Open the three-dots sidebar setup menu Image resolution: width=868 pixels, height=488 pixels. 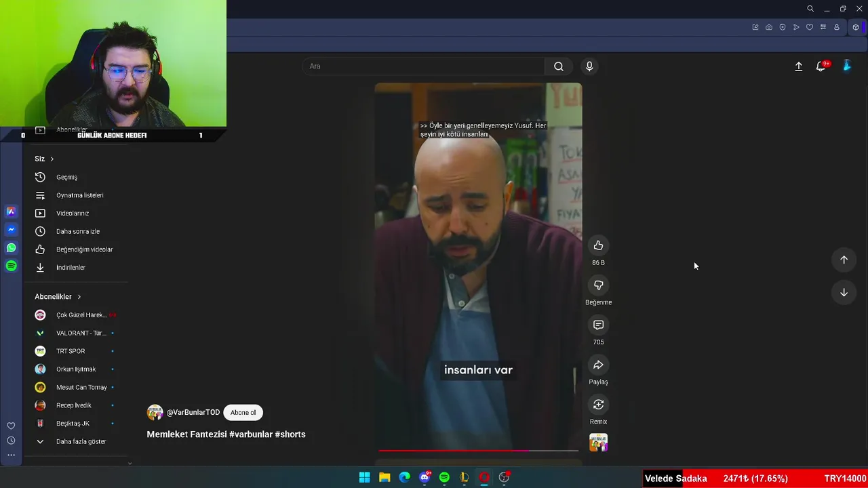pos(11,455)
